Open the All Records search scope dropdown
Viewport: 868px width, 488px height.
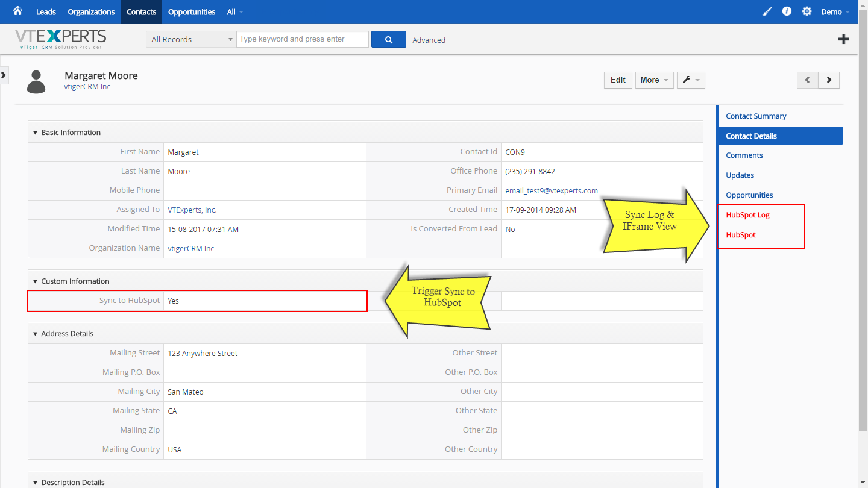click(x=190, y=39)
